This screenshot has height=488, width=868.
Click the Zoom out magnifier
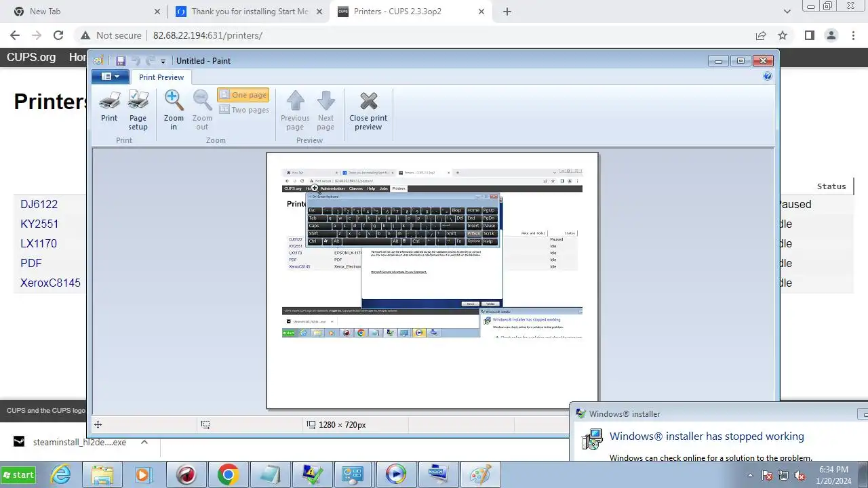202,110
